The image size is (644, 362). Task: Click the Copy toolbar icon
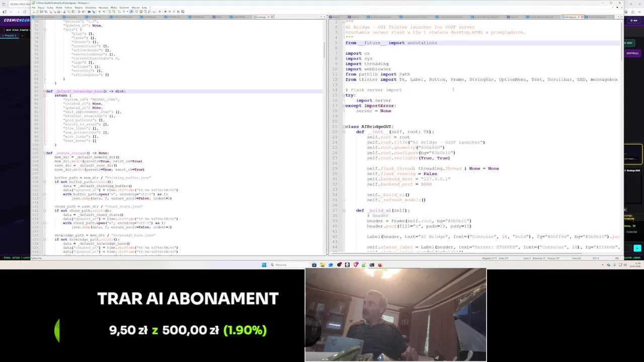[x=69, y=12]
